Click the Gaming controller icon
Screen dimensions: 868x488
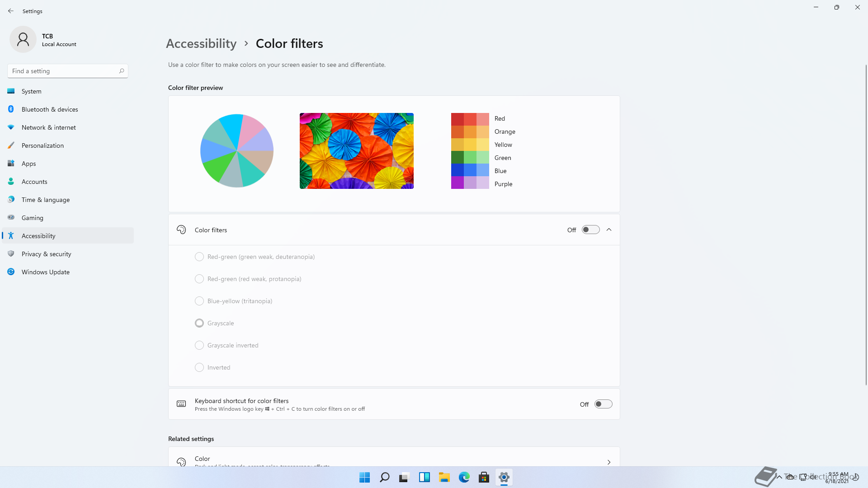[x=11, y=217]
